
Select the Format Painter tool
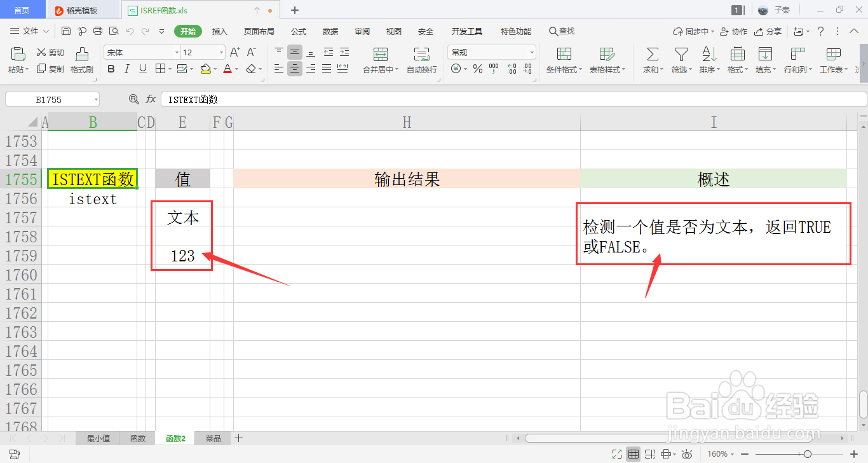(x=81, y=60)
